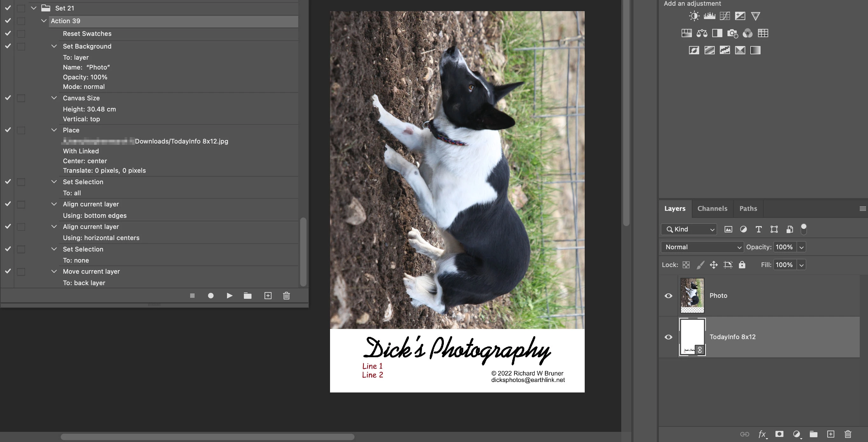Viewport: 868px width, 442px height.
Task: Switch to the Channels tab
Action: pyautogui.click(x=712, y=208)
